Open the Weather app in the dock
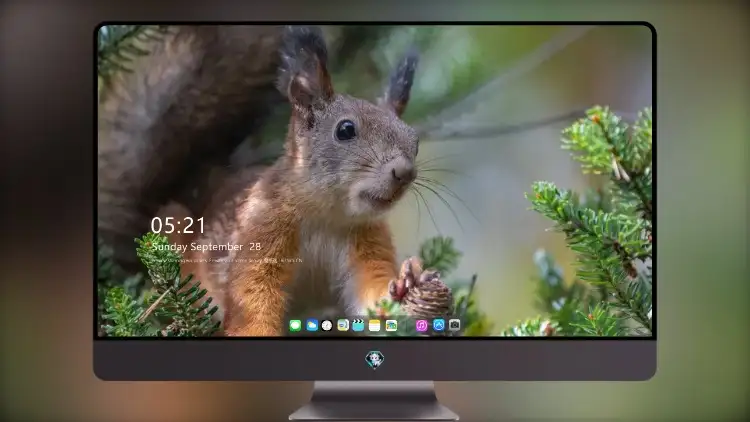The height and width of the screenshot is (422, 750). point(312,326)
